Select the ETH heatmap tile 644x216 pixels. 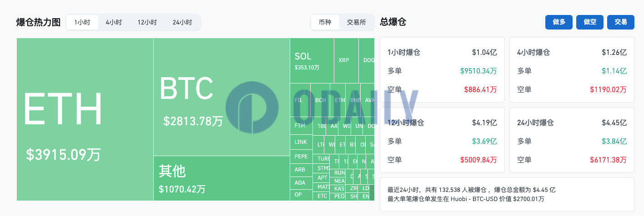[x=85, y=119]
